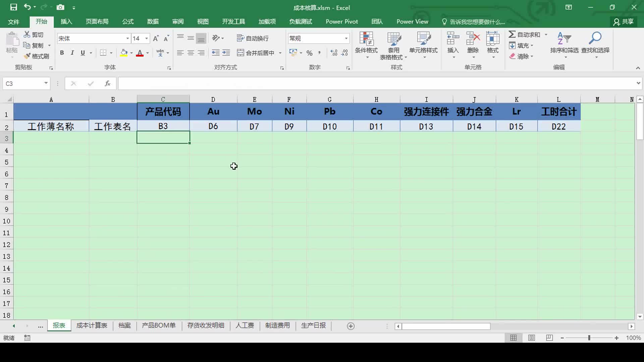
Task: Expand the font name dropdown
Action: (x=127, y=39)
